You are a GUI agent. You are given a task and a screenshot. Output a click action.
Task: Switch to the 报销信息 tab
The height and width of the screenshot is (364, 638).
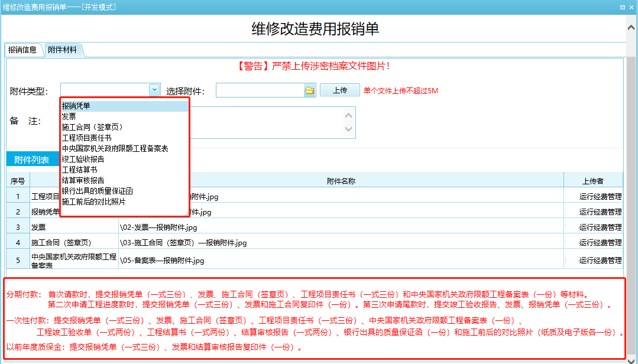[x=22, y=50]
